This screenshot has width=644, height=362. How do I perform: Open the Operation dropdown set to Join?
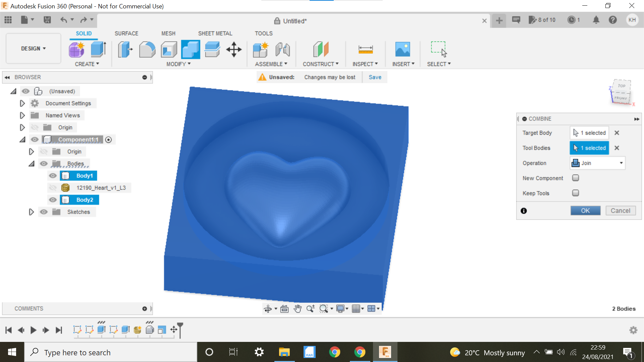pyautogui.click(x=597, y=163)
